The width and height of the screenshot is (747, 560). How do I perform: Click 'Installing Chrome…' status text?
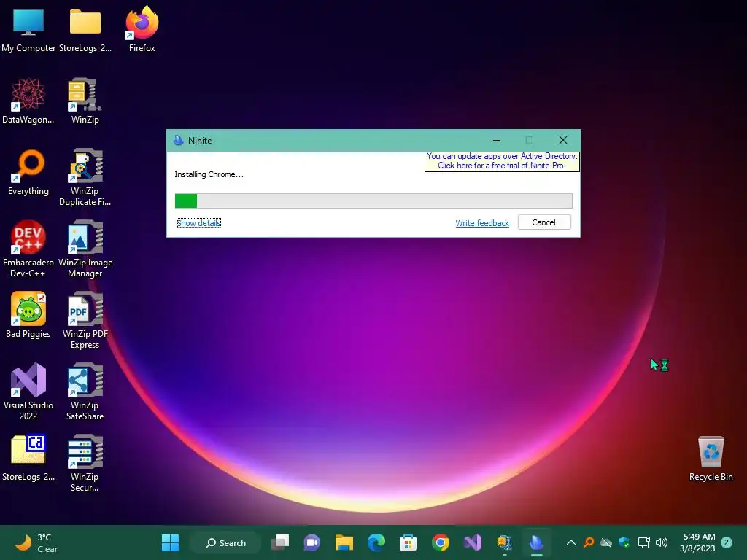click(x=209, y=174)
